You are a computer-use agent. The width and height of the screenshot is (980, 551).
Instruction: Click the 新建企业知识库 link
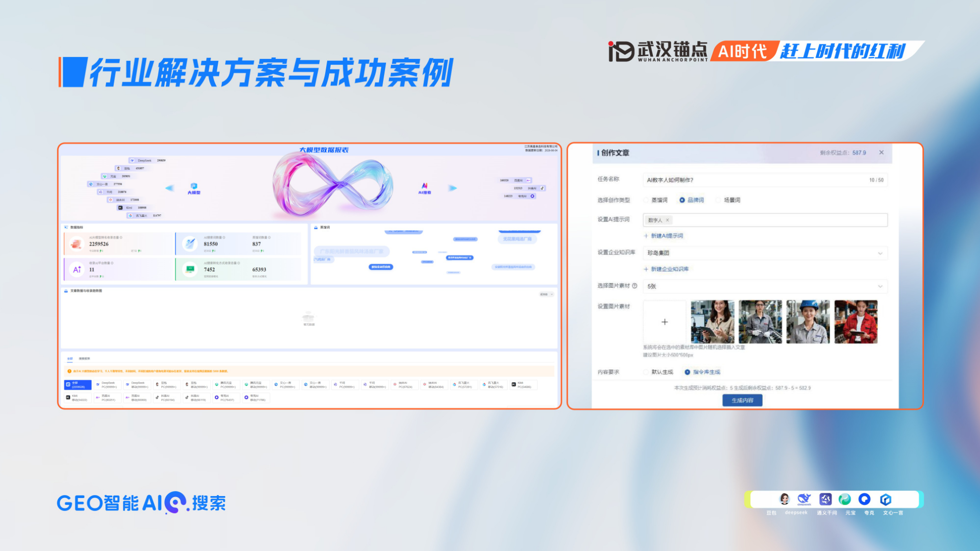click(x=666, y=269)
